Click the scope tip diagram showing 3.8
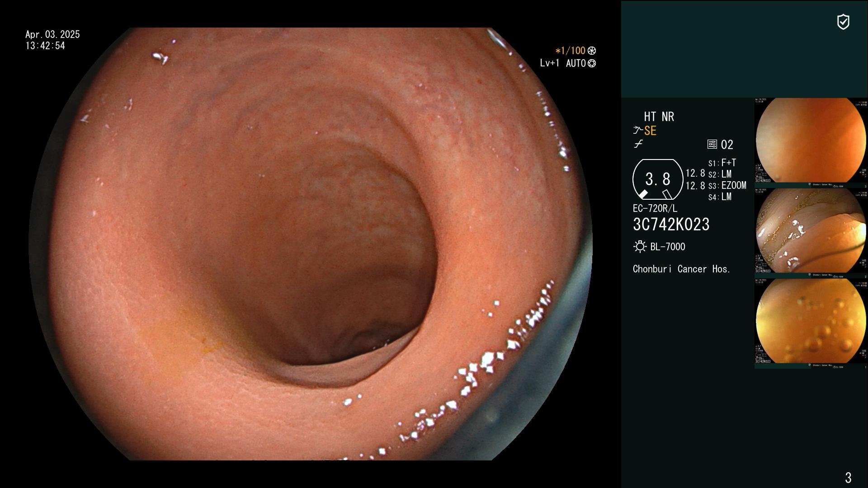The height and width of the screenshot is (488, 868). pos(658,179)
